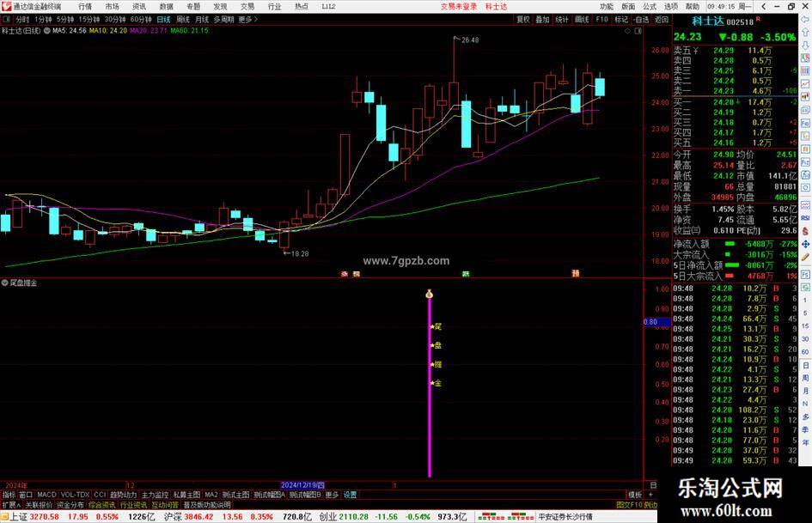
Task: Click the F10 sidebar icon
Action: click(x=805, y=124)
